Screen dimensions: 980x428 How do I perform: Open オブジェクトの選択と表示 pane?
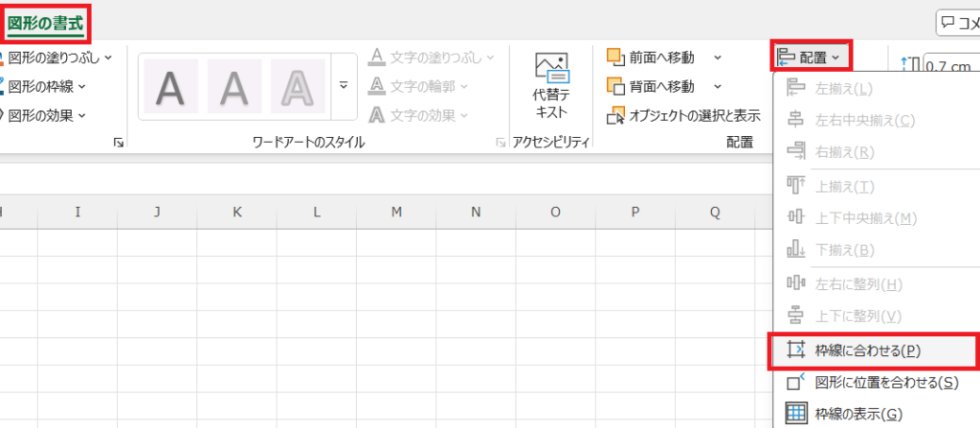(x=683, y=116)
